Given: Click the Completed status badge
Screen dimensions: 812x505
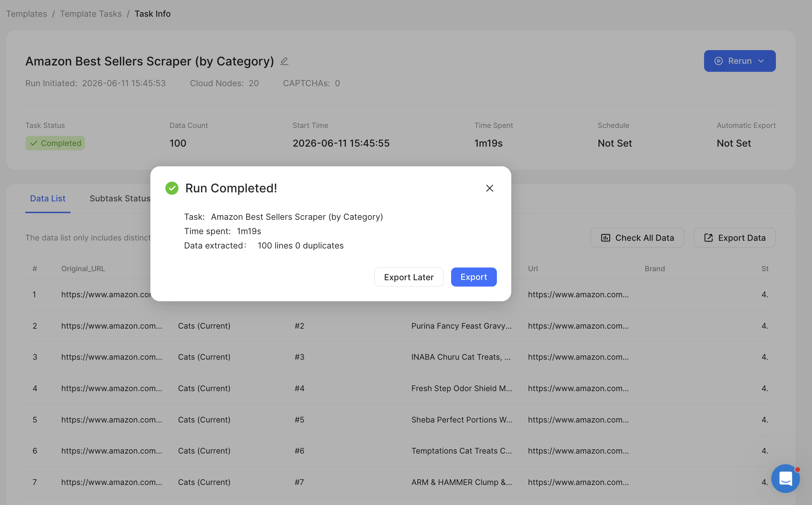Looking at the screenshot, I should coord(55,143).
